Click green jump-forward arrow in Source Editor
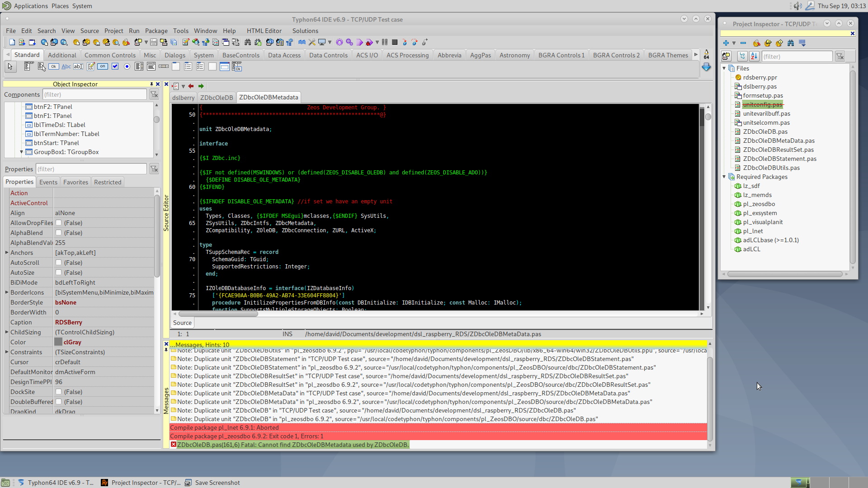Screen dimensions: 868x488 [x=201, y=86]
